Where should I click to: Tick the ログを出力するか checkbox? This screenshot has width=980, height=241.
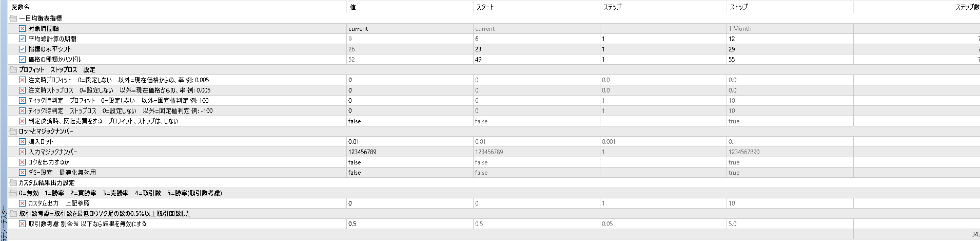point(22,162)
